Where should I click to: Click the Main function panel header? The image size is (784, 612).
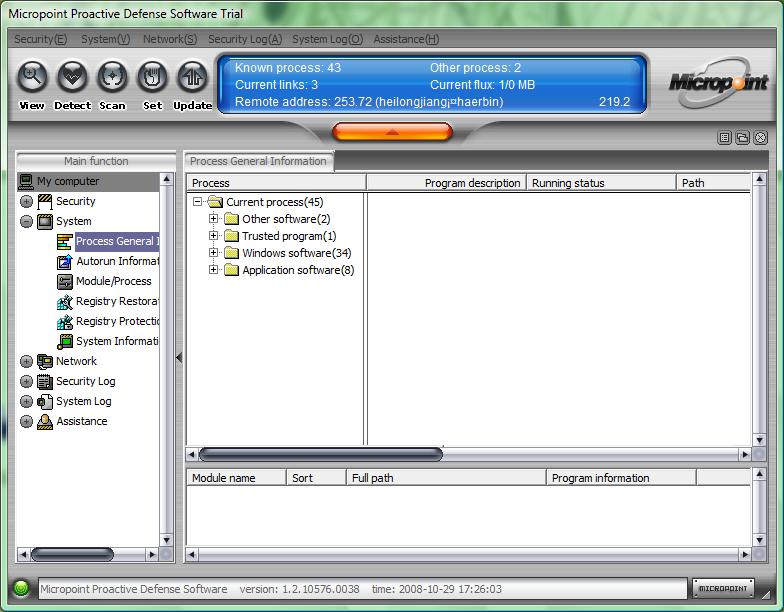tap(96, 161)
